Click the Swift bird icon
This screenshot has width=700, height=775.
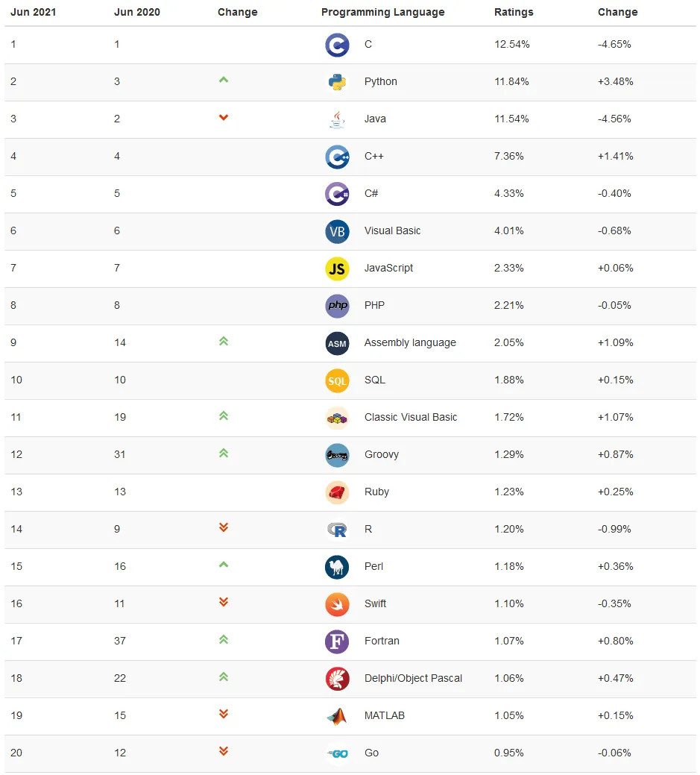tap(337, 604)
